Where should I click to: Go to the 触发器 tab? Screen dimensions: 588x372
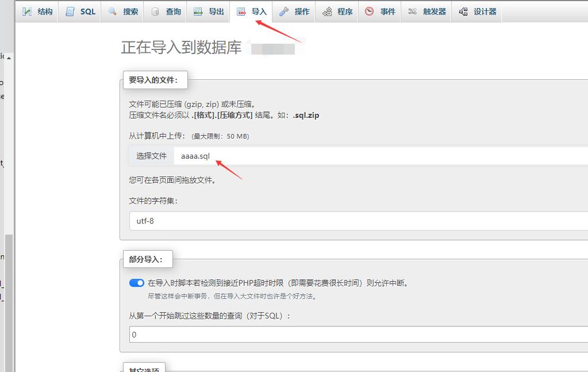[426, 11]
